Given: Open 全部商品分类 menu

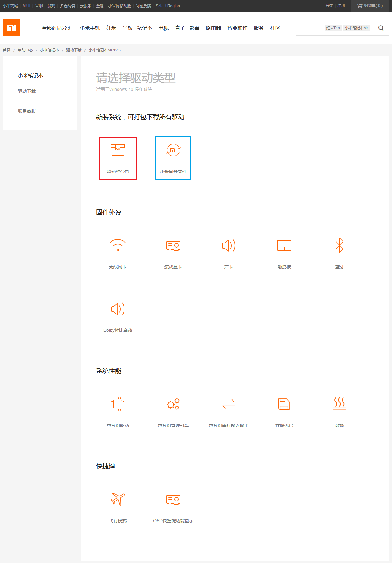Looking at the screenshot, I should coord(57,28).
